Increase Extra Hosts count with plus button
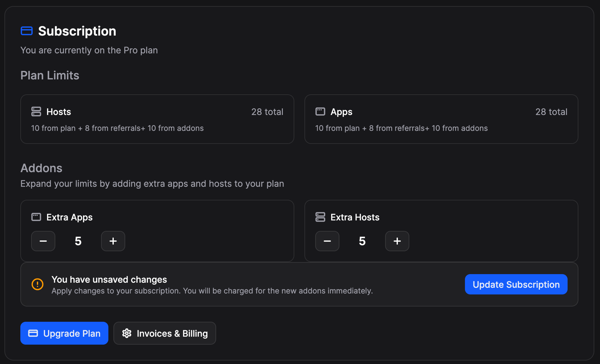This screenshot has height=364, width=600. point(397,241)
